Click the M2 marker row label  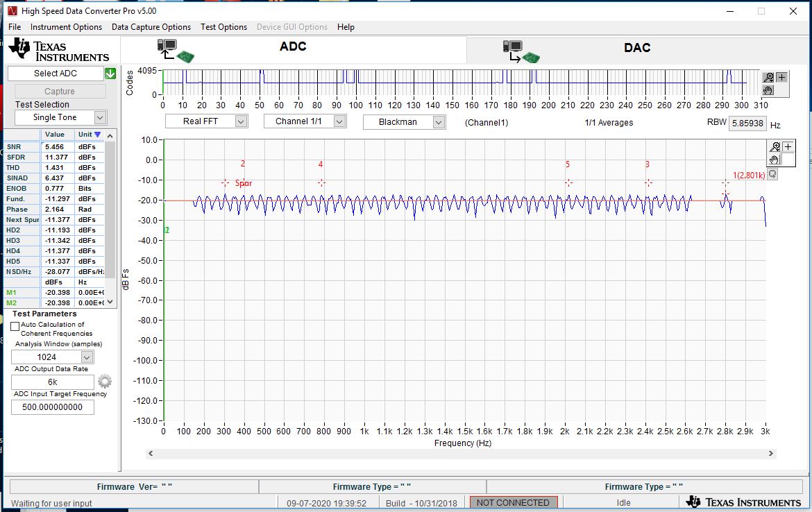pyautogui.click(x=11, y=303)
